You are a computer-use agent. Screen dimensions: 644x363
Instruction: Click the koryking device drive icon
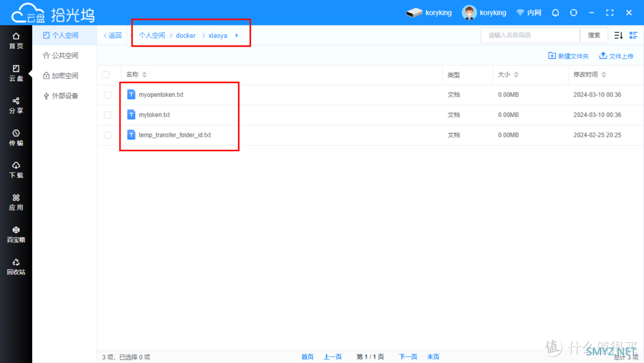point(414,13)
